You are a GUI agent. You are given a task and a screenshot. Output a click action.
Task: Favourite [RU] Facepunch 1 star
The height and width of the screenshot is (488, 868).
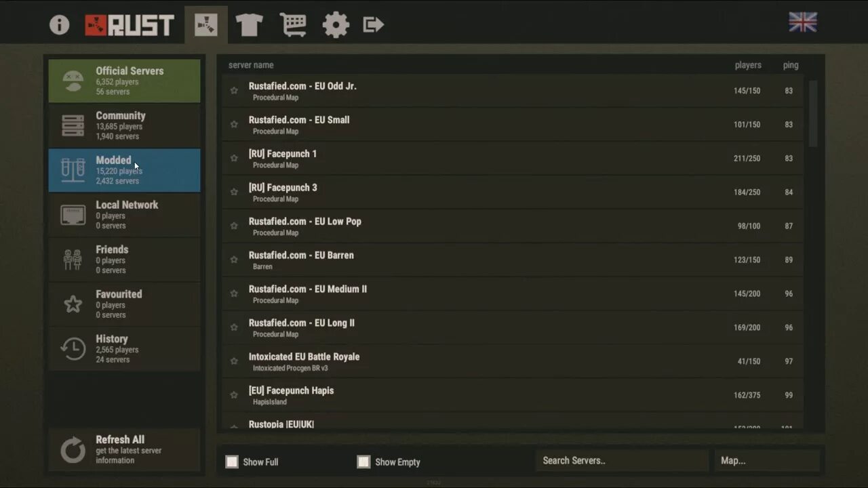pos(234,158)
